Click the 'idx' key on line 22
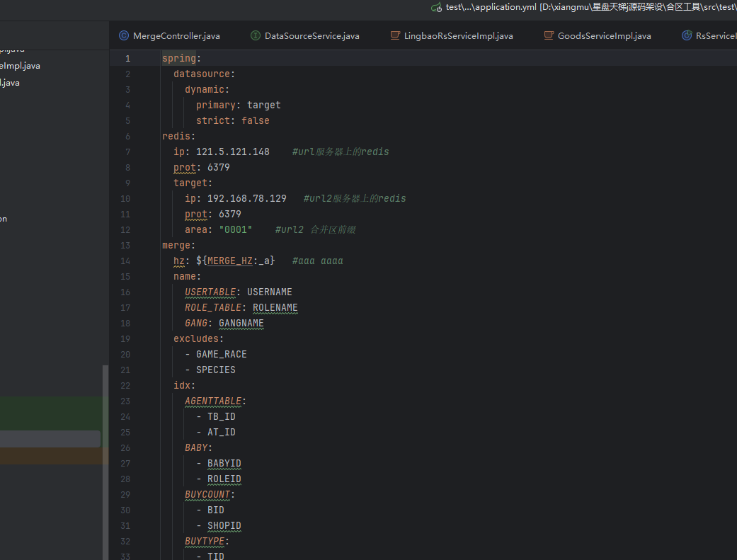 [x=182, y=386]
